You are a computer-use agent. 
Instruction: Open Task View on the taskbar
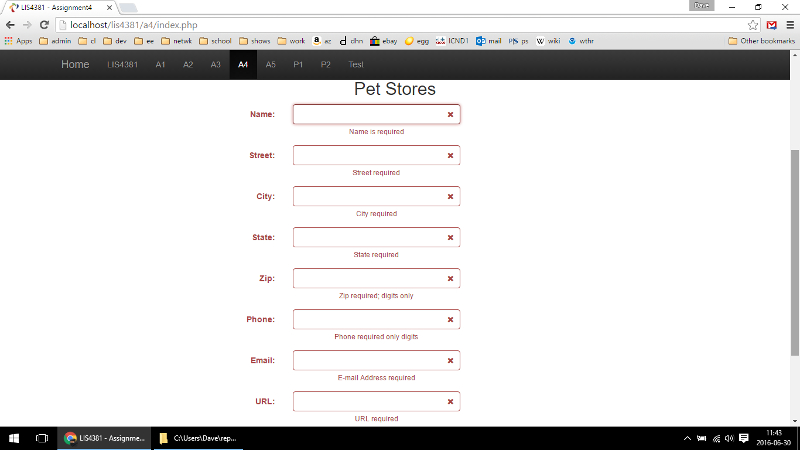[42, 438]
